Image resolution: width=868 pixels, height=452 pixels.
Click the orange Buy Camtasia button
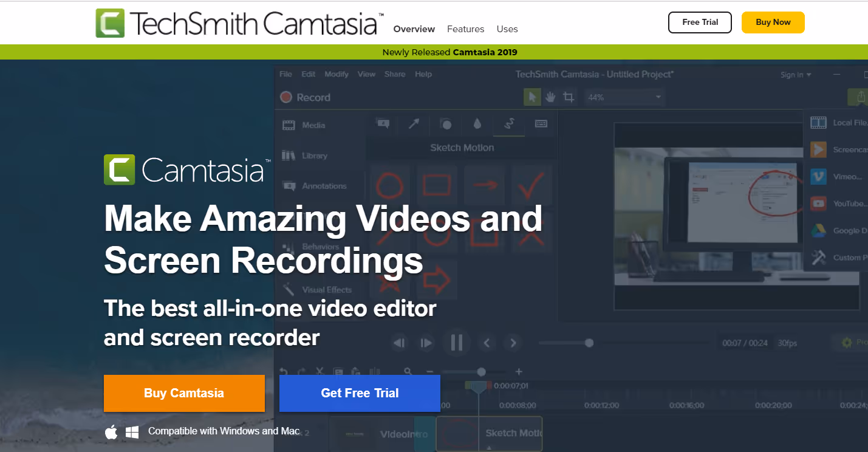click(x=184, y=393)
